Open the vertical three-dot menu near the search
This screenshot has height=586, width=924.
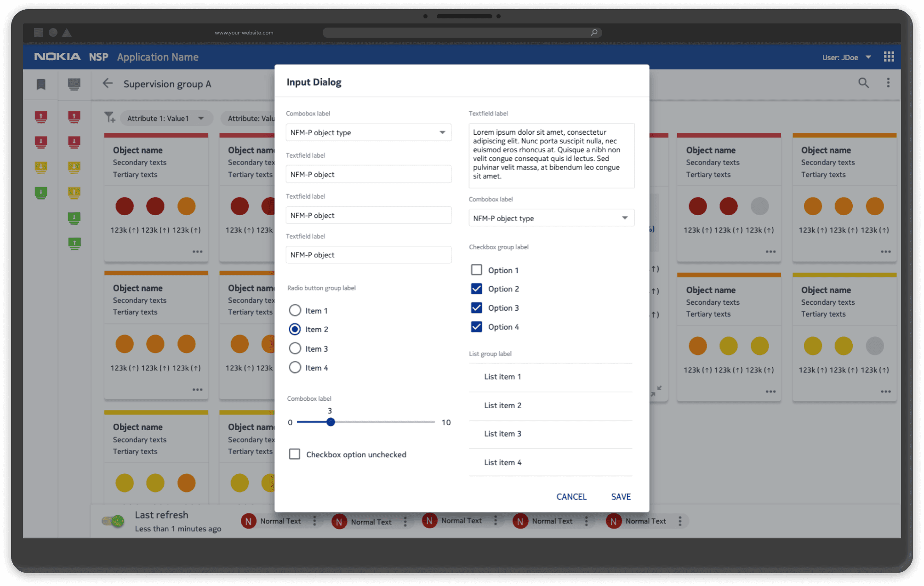pos(888,83)
